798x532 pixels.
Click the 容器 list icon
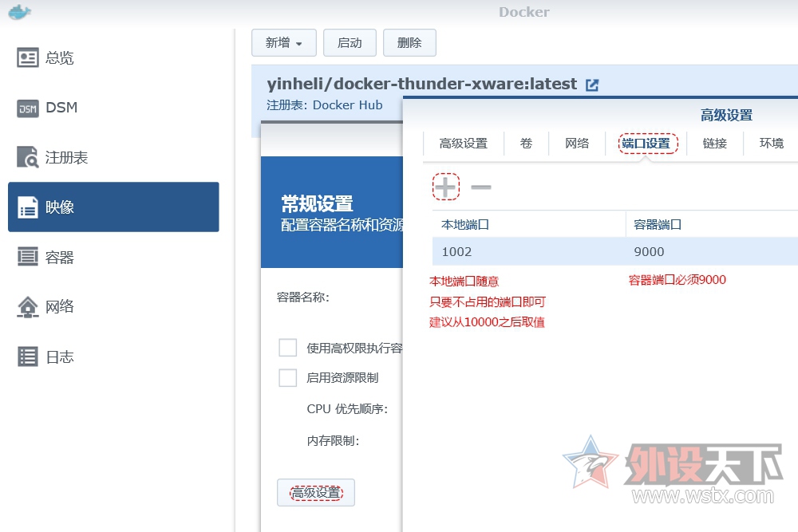pos(27,256)
